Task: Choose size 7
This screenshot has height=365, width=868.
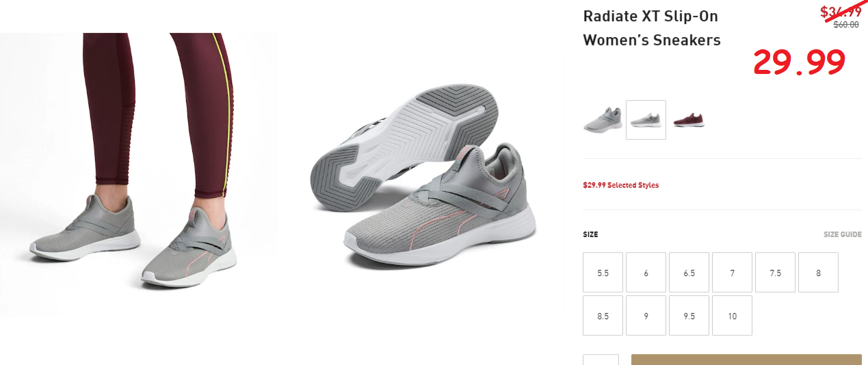Action: 732,273
